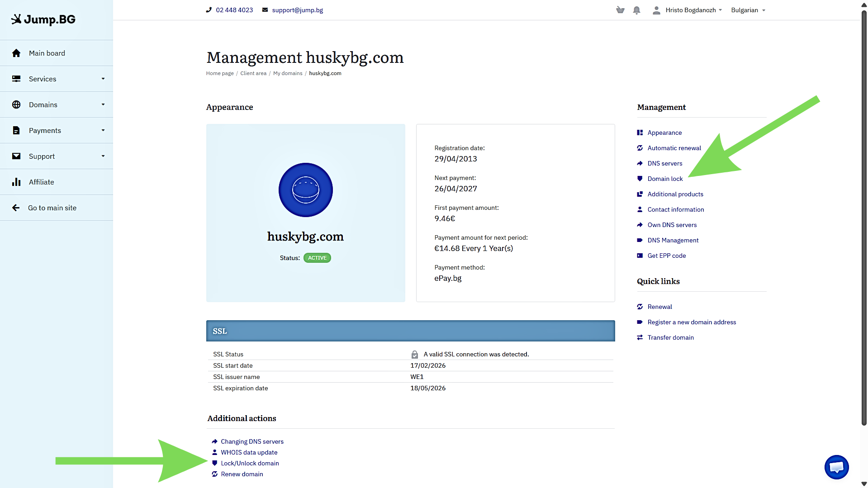Click the Main board home icon
The height and width of the screenshot is (488, 868).
[16, 53]
